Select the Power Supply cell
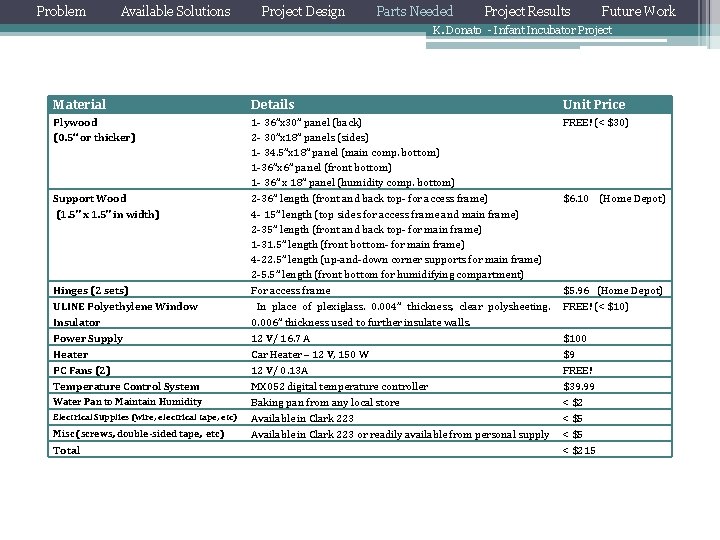This screenshot has width=720, height=540. click(88, 339)
